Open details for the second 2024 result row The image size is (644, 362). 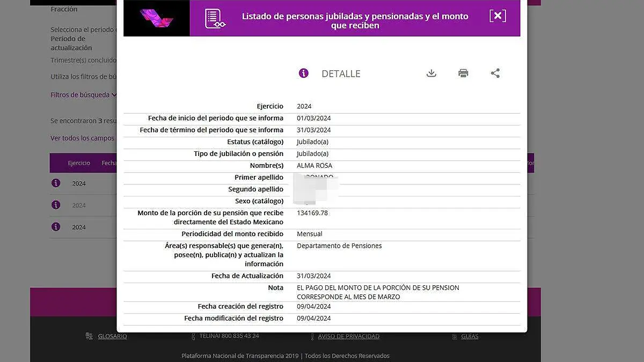pyautogui.click(x=56, y=205)
